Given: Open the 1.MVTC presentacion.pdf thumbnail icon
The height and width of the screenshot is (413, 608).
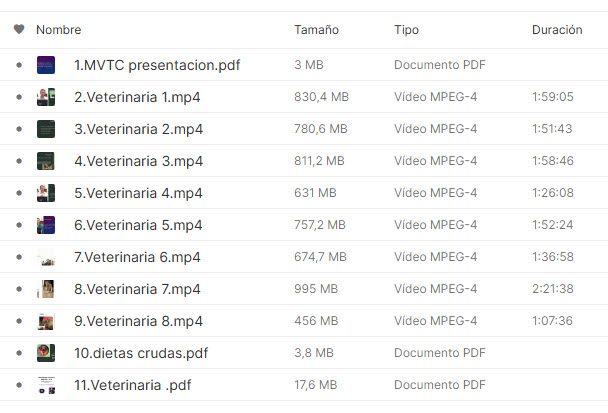Looking at the screenshot, I should point(46,65).
